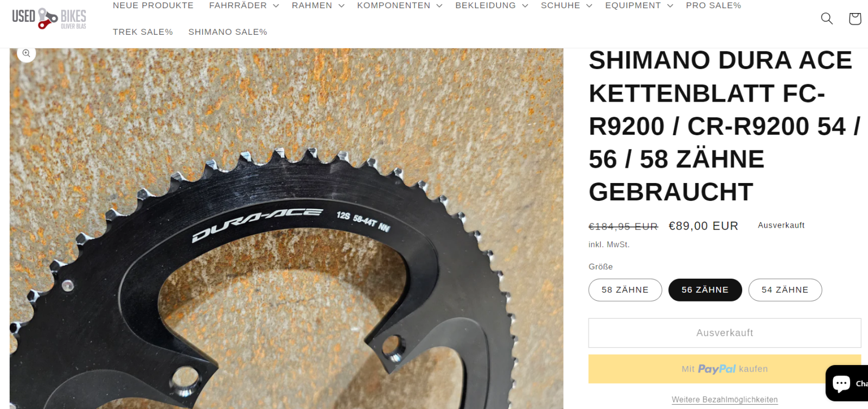Open the shopping cart icon
Viewport: 868px width, 409px height.
(855, 18)
